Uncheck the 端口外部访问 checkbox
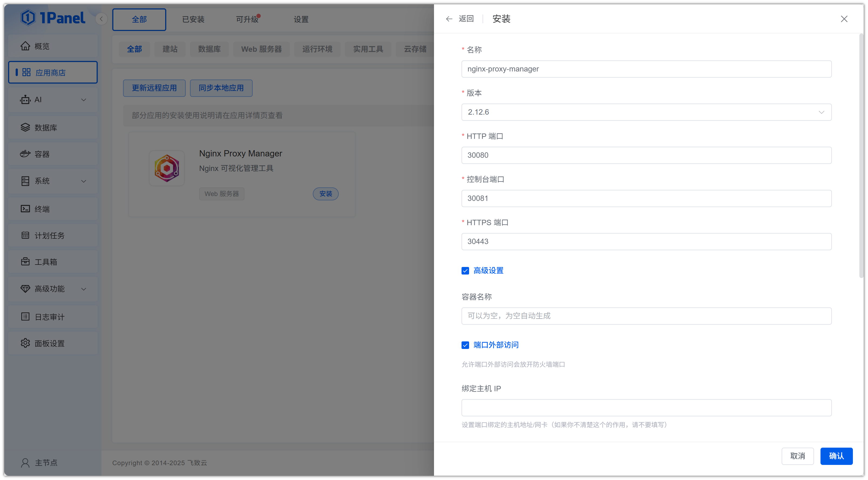The width and height of the screenshot is (868, 480). coord(465,345)
